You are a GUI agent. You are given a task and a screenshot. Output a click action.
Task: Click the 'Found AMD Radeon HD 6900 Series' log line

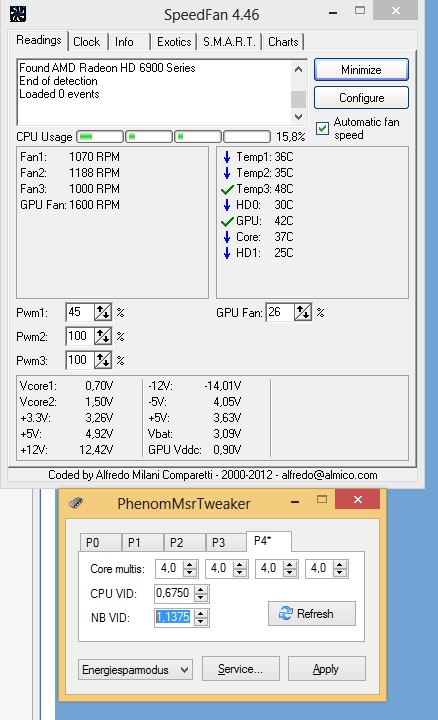click(x=107, y=68)
